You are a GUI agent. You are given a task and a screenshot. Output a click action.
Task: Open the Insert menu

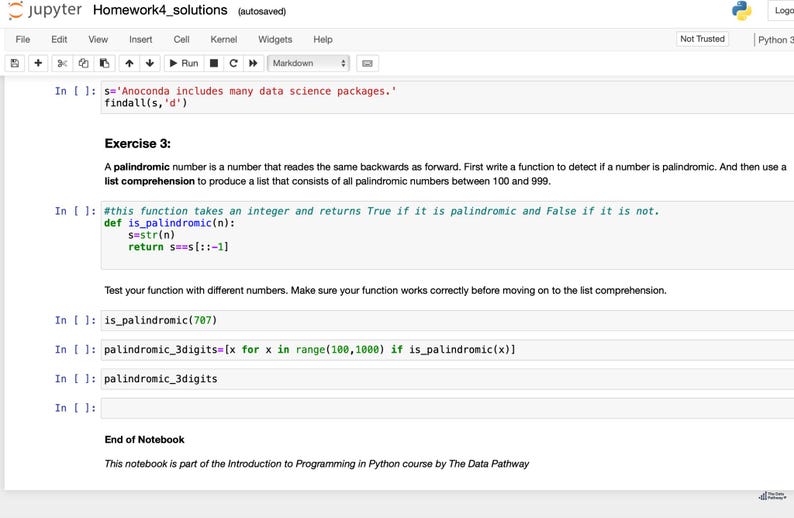140,39
